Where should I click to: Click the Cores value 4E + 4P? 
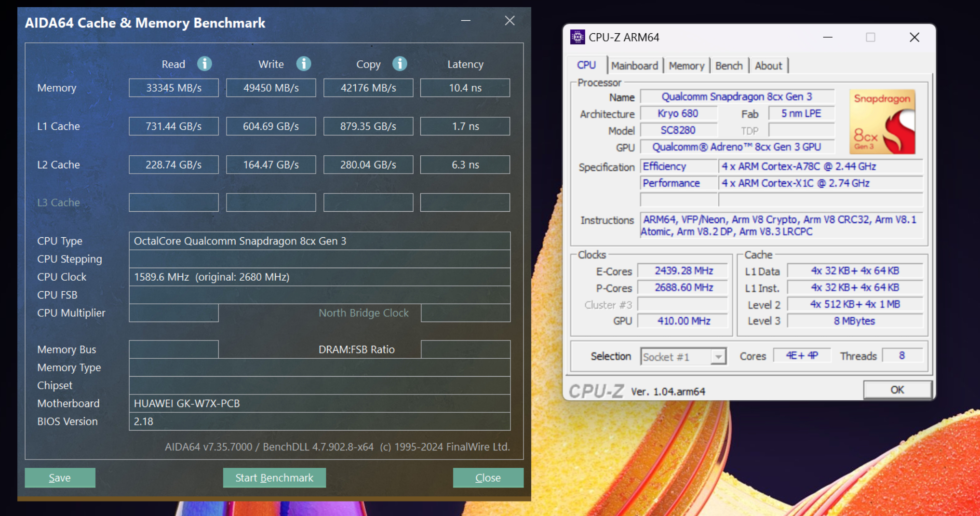click(x=802, y=356)
